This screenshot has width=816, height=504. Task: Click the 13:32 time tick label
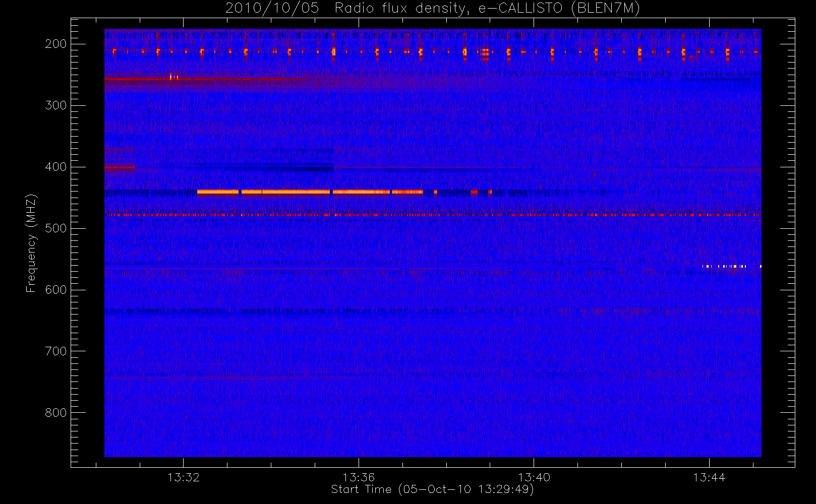[x=184, y=477]
